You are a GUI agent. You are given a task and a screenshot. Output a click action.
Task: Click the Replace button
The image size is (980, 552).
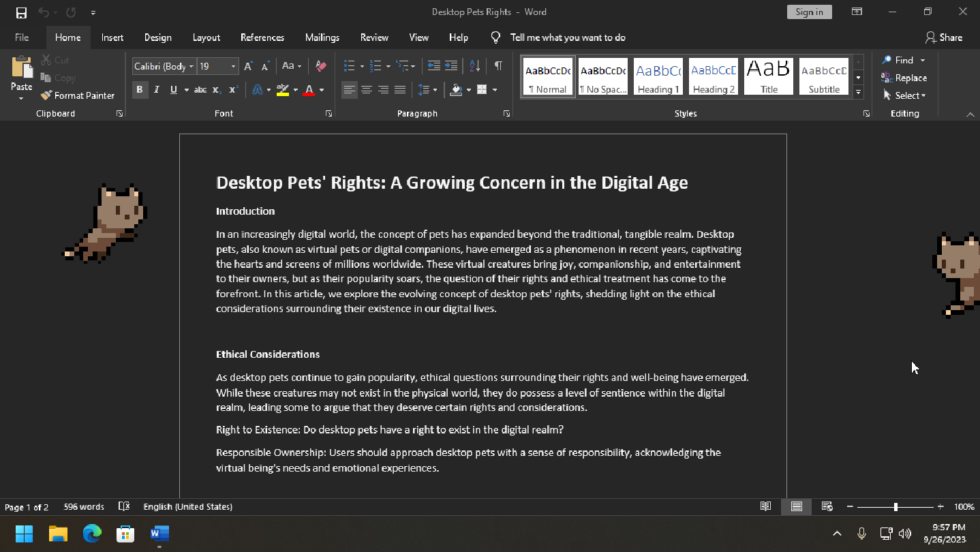pos(904,78)
